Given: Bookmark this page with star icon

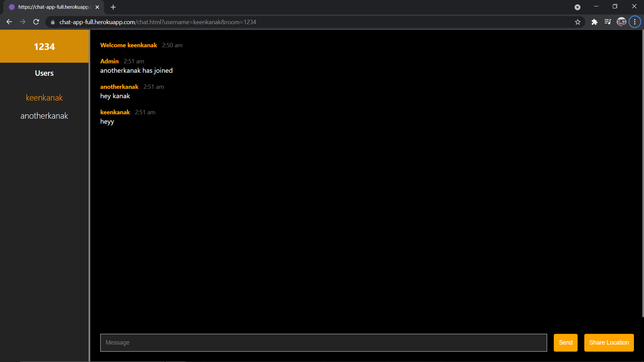Looking at the screenshot, I should (x=578, y=22).
